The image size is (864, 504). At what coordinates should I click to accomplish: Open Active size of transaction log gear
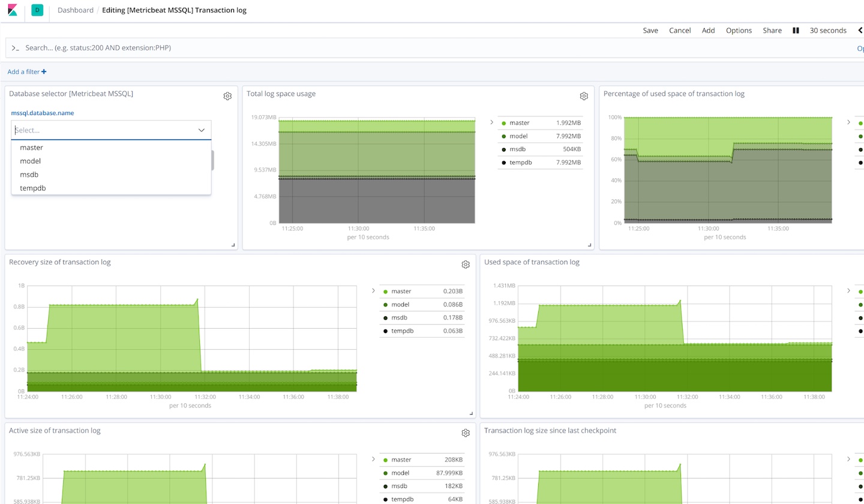click(x=466, y=433)
